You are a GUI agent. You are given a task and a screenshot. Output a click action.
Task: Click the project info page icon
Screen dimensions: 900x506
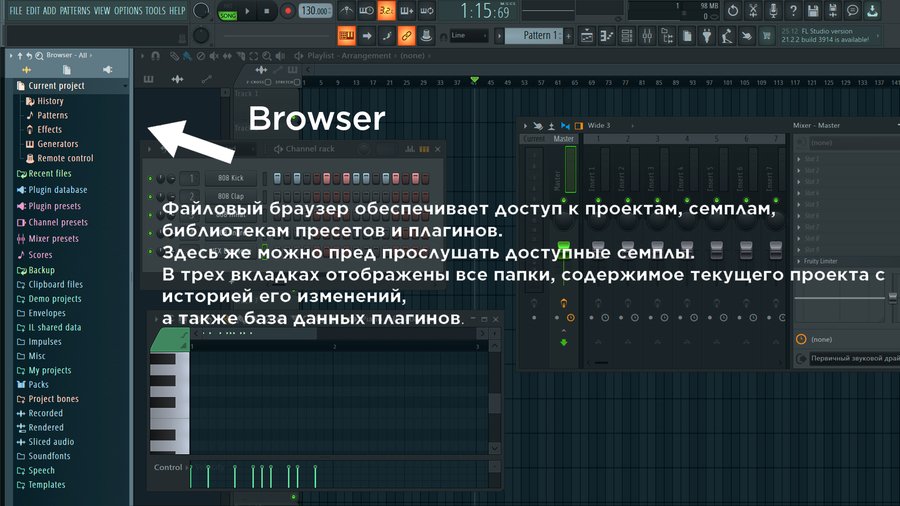coord(687,36)
